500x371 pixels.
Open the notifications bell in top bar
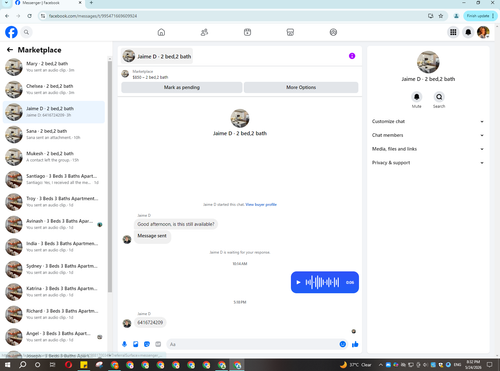pyautogui.click(x=468, y=32)
